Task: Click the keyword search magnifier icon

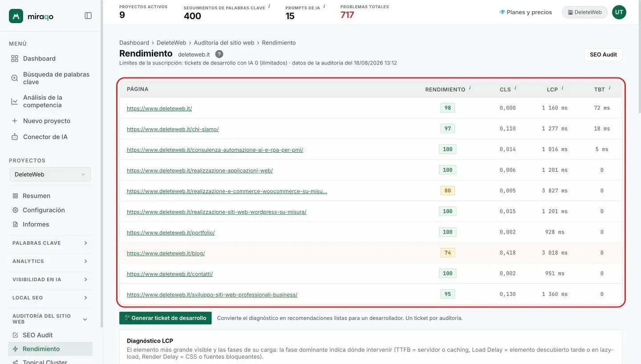Action: [15, 78]
